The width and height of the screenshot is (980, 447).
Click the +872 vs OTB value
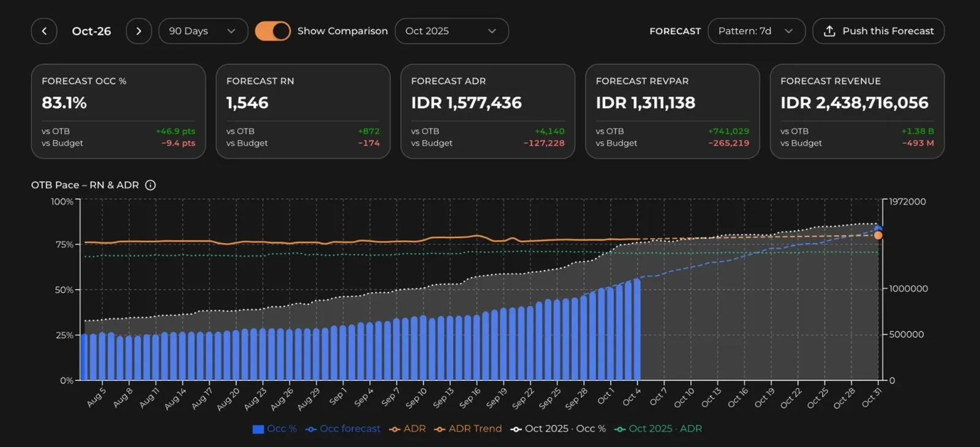click(x=369, y=131)
